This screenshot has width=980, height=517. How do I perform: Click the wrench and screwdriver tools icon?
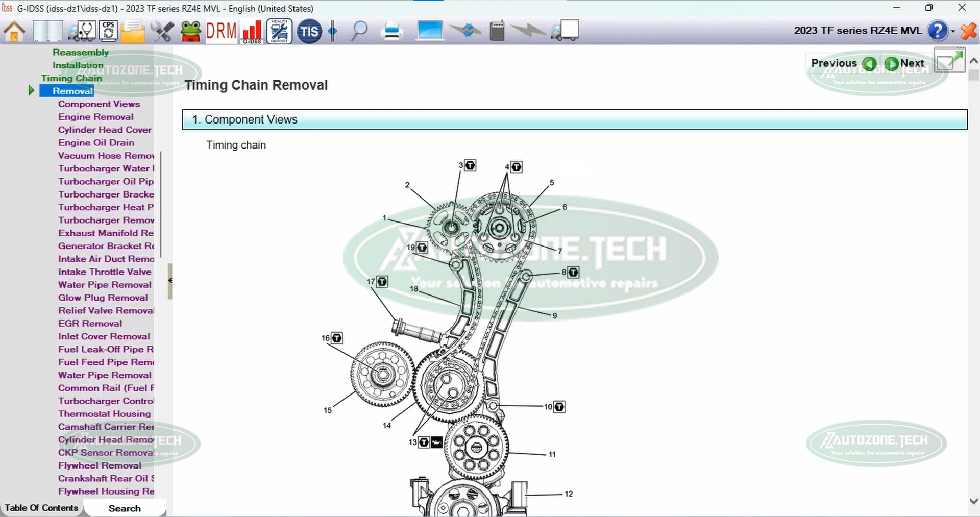[x=162, y=31]
